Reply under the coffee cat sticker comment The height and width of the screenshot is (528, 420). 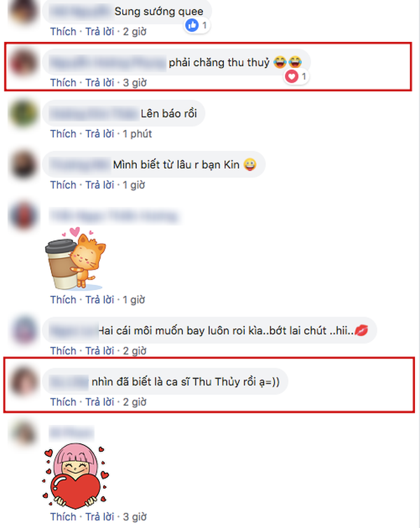[100, 300]
